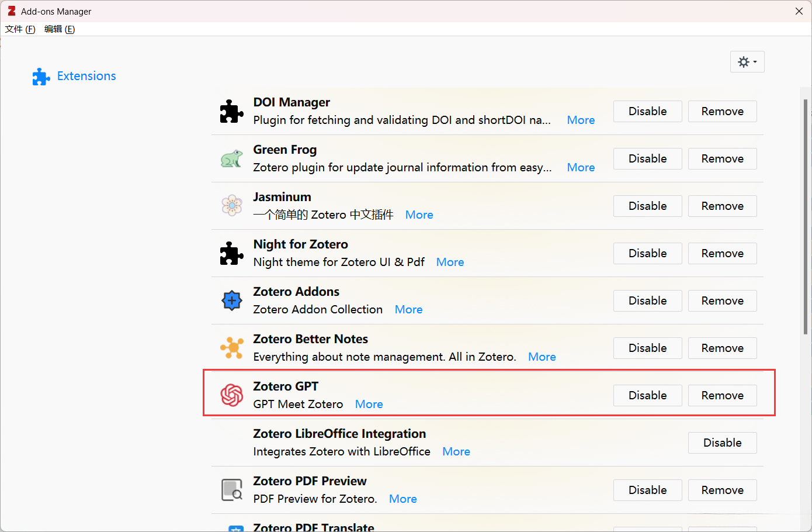Disable Zotero LibreOffice Integration
The image size is (812, 532).
[722, 443]
